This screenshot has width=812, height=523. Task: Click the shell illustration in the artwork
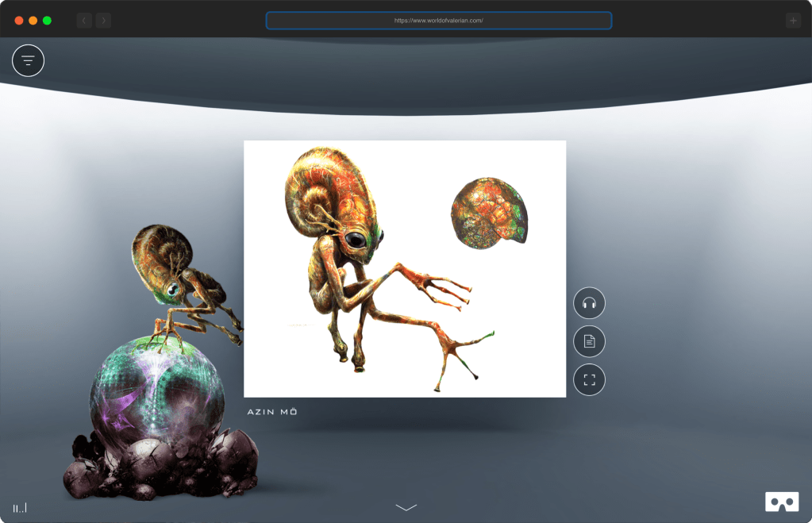click(x=488, y=210)
